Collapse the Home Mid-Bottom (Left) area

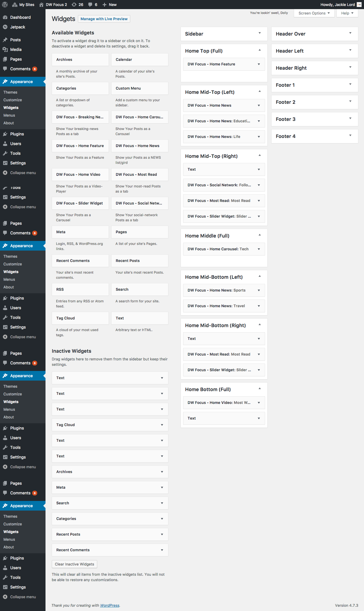point(260,276)
